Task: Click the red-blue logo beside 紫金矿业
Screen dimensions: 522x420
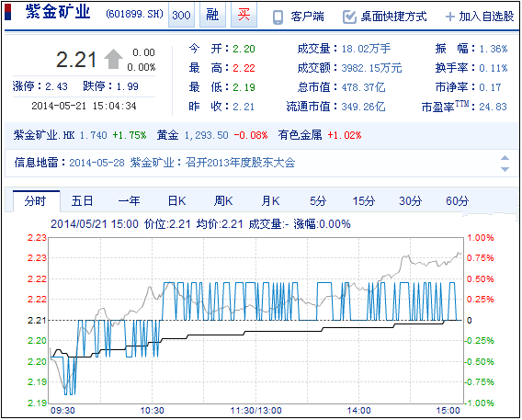Action: click(8, 12)
